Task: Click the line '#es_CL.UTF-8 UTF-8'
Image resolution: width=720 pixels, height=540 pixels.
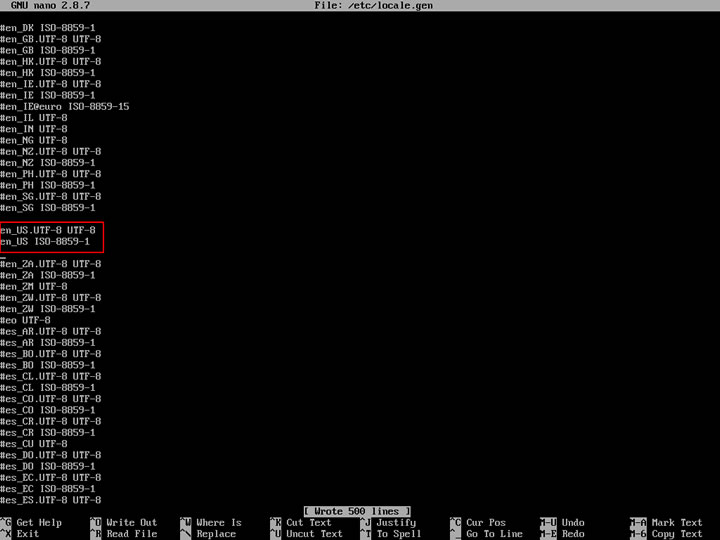Action: point(51,377)
